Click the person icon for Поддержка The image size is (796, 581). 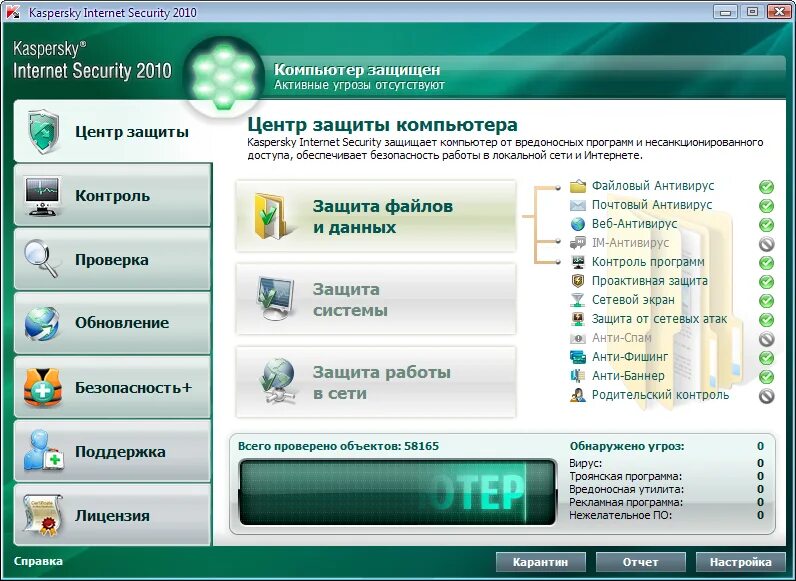click(43, 450)
